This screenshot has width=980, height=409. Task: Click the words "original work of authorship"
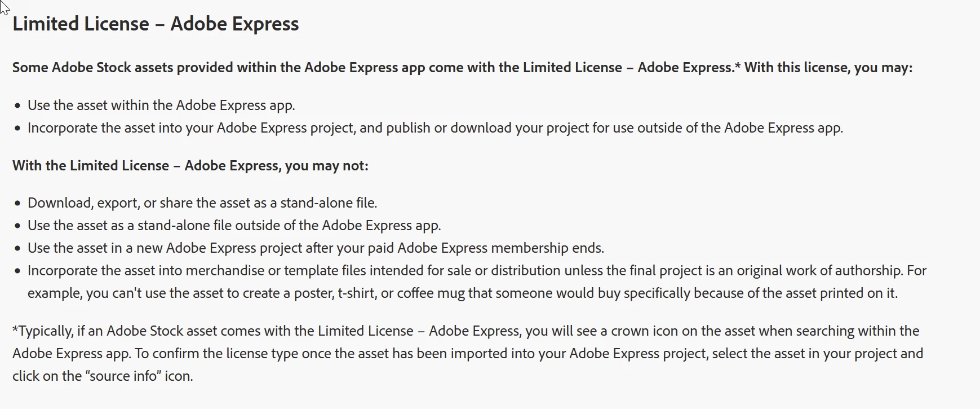pyautogui.click(x=819, y=271)
